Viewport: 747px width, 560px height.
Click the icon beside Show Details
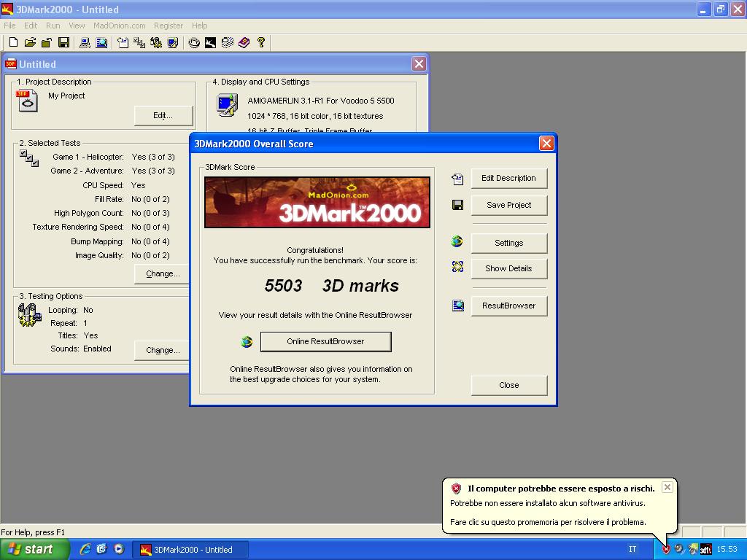tap(457, 267)
